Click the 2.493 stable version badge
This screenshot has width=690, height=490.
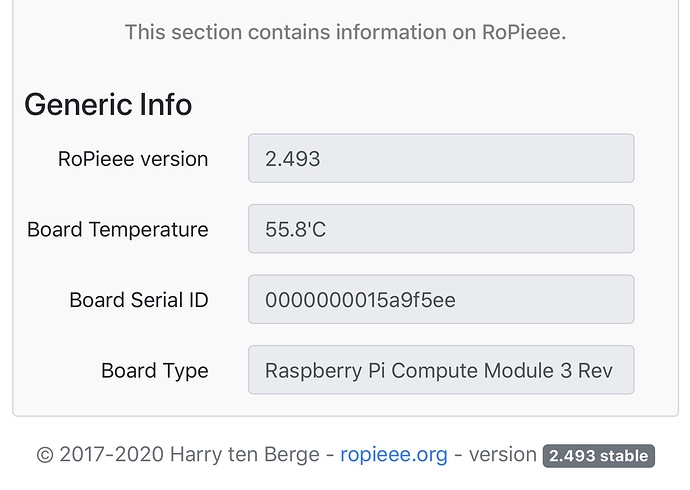click(598, 456)
